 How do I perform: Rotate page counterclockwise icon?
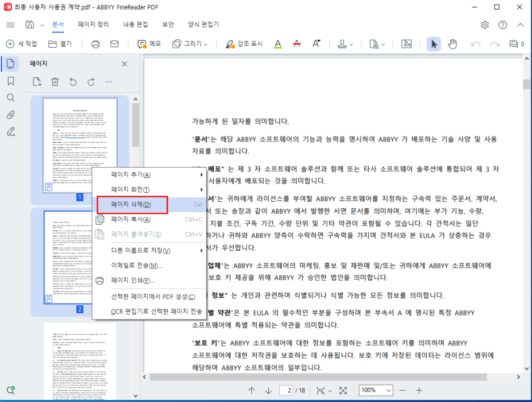coord(73,82)
